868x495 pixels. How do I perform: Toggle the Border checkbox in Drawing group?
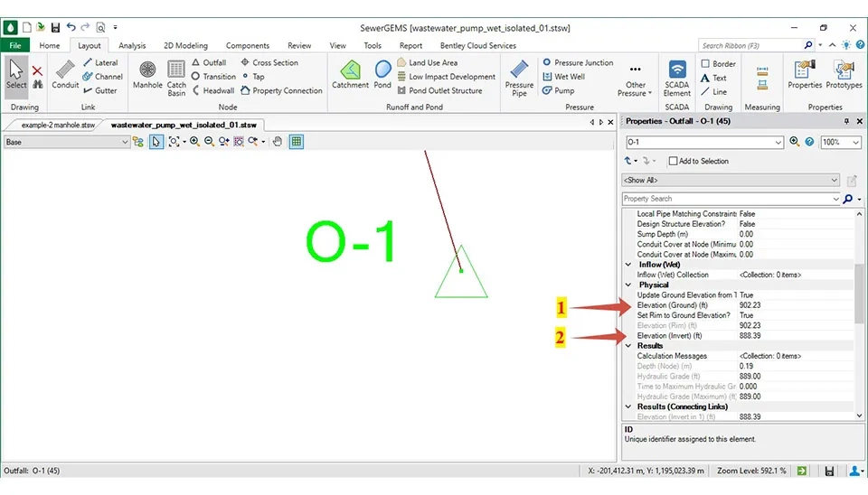[x=706, y=64]
